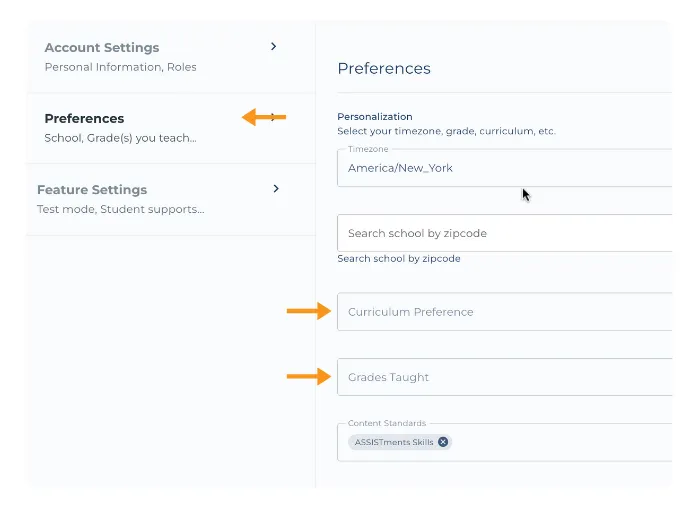Viewport: 698px width, 508px height.
Task: Click the chevron beside Preferences
Action: point(273,117)
